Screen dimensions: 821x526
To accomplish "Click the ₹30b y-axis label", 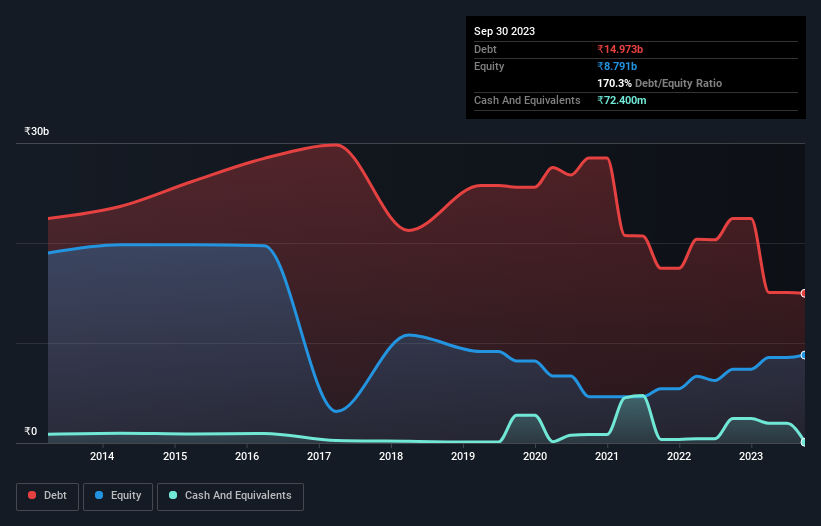I will [37, 131].
